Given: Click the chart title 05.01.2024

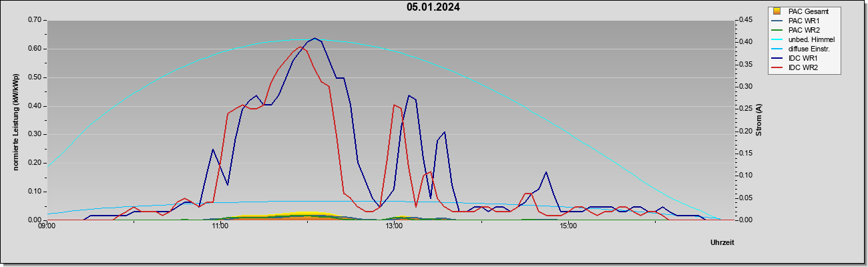Looking at the screenshot, I should tap(433, 7).
